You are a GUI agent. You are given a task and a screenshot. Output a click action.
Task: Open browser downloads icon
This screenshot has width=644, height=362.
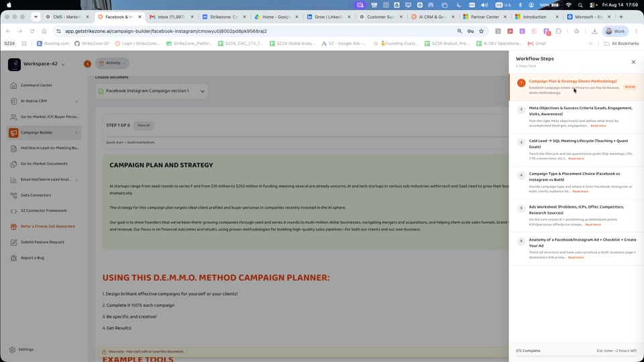(x=594, y=32)
